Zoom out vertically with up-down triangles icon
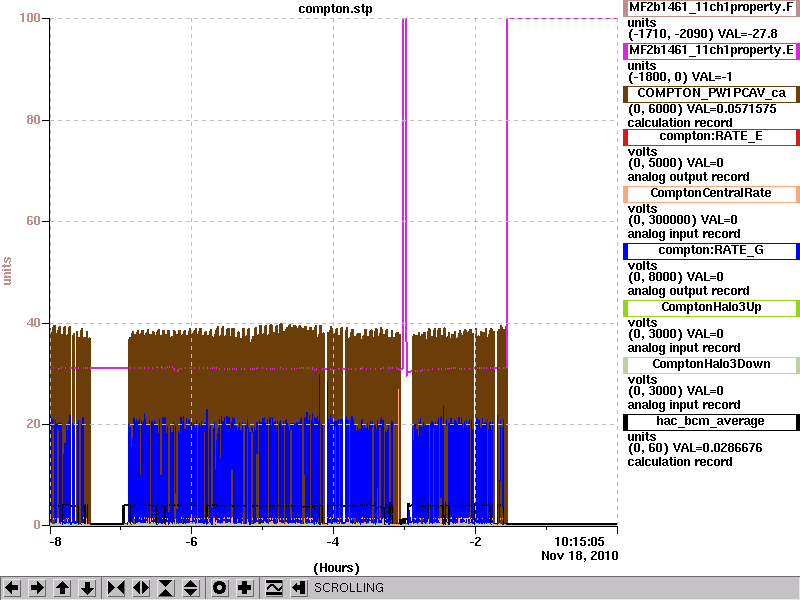The width and height of the screenshot is (800, 600). point(191,588)
